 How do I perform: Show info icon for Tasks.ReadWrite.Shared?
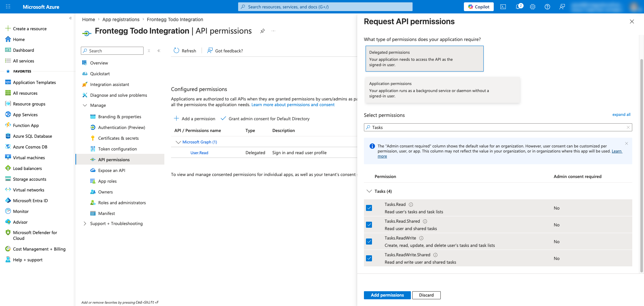(x=435, y=255)
